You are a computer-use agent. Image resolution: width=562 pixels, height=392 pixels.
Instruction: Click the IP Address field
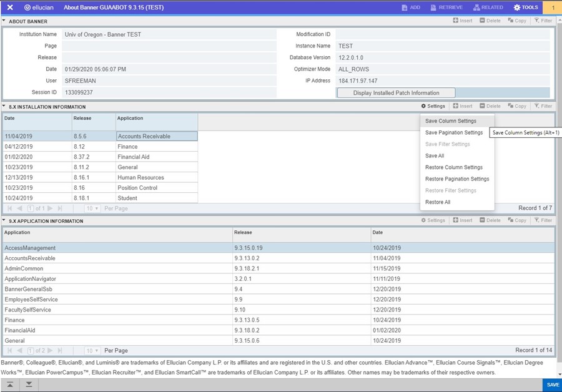(x=443, y=81)
